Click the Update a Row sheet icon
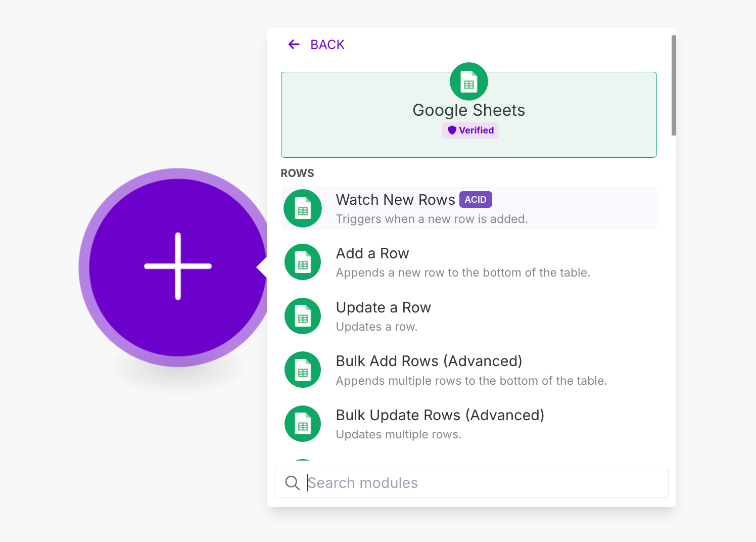756x542 pixels. point(303,316)
